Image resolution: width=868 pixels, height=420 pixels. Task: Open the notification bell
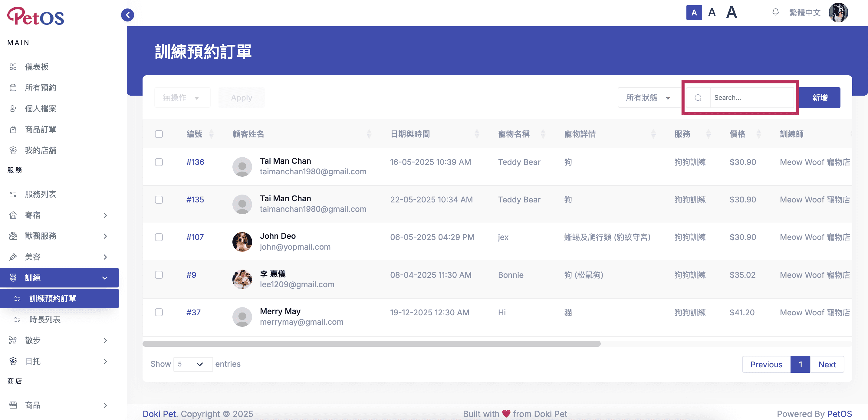point(775,12)
